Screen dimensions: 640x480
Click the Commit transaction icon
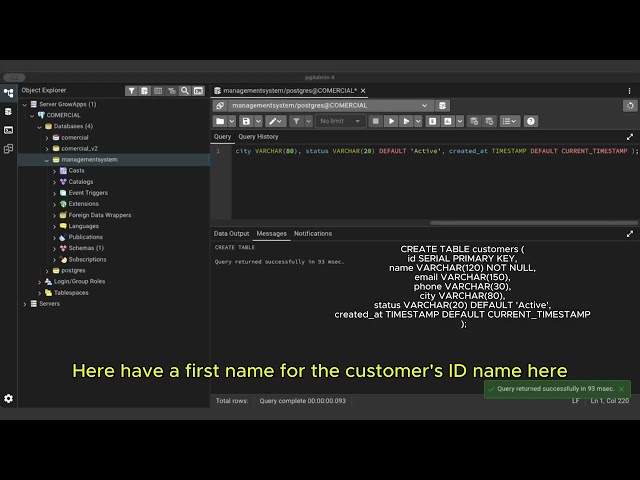[474, 121]
